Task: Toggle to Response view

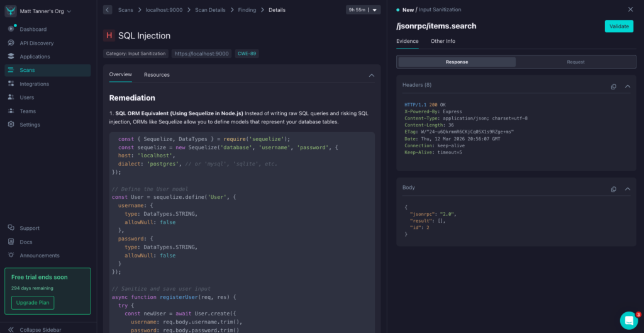Action: (x=457, y=62)
